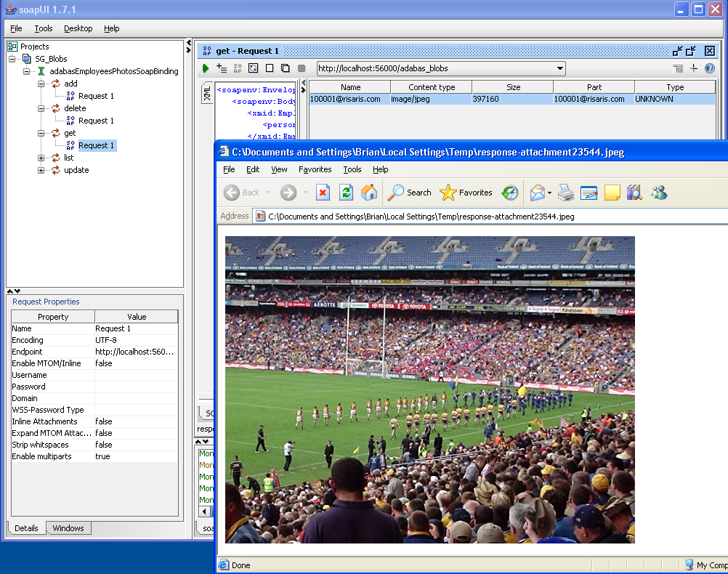Click the overlapping squares clone request icon

[285, 68]
